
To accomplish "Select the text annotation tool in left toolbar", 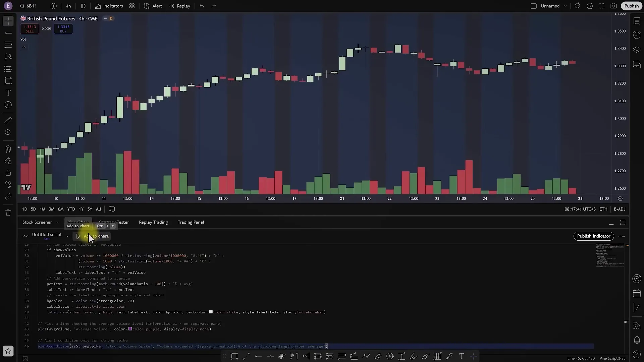I will [8, 93].
